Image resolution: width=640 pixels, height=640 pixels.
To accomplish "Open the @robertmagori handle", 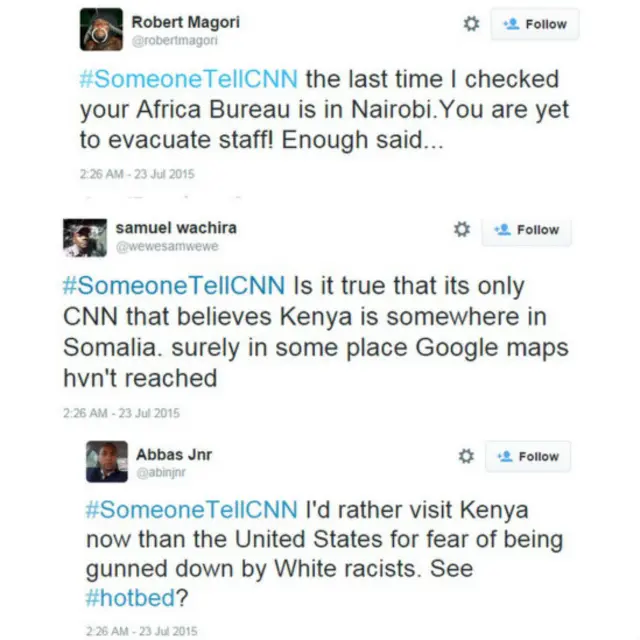I will (x=175, y=40).
